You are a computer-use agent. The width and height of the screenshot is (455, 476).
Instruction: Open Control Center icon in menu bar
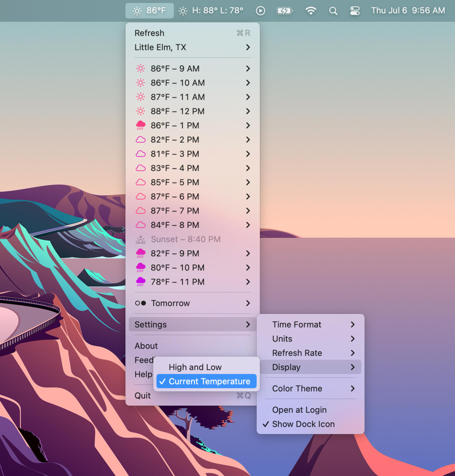[x=355, y=11]
